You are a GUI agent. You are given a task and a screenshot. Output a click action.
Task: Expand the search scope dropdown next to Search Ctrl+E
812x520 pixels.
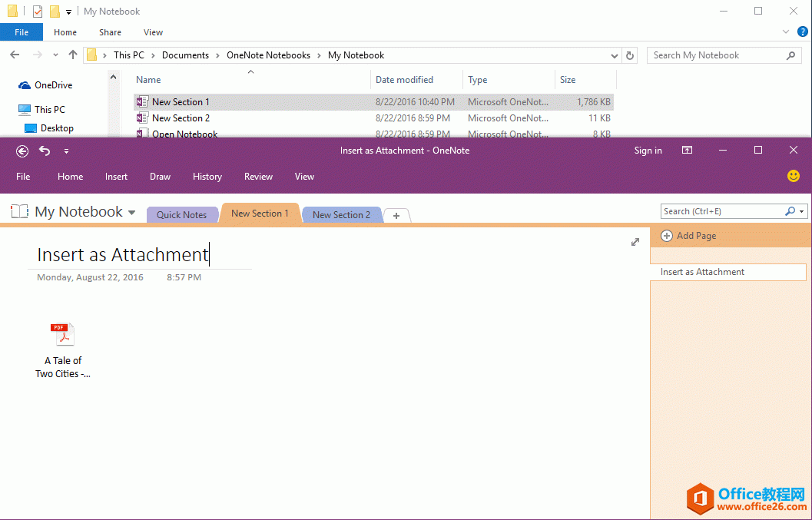tap(800, 210)
